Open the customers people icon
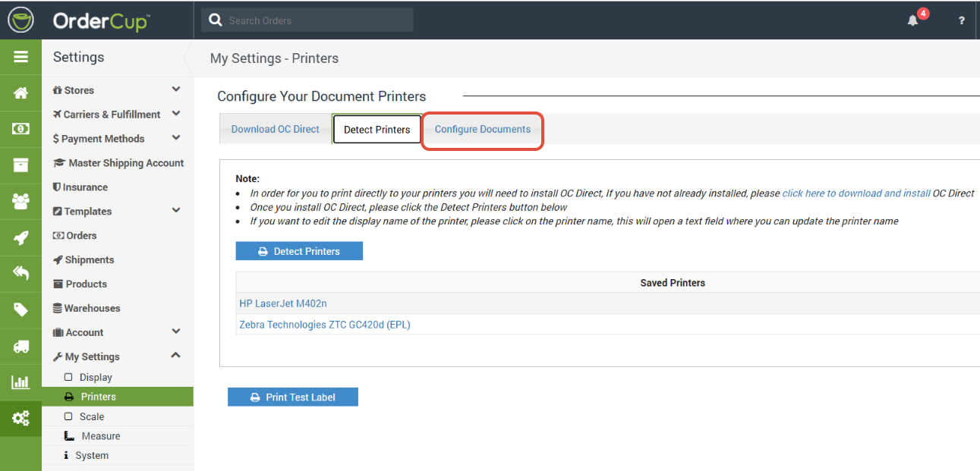The height and width of the screenshot is (471, 980). [20, 202]
